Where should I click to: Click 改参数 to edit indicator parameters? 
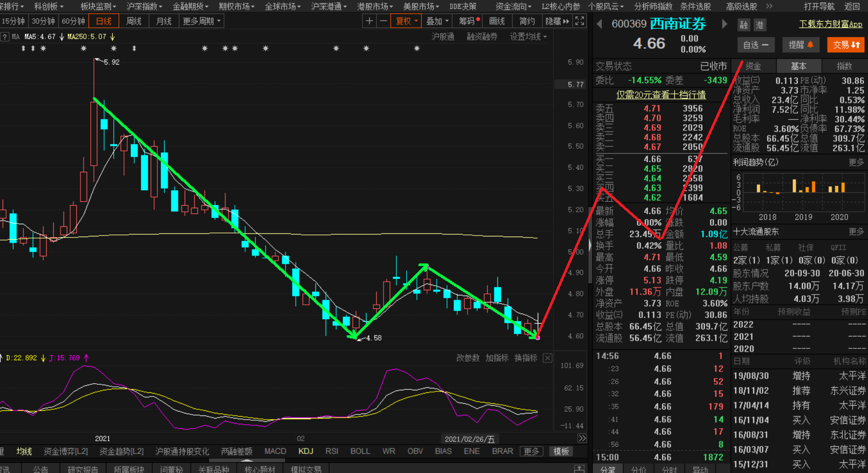click(x=468, y=358)
